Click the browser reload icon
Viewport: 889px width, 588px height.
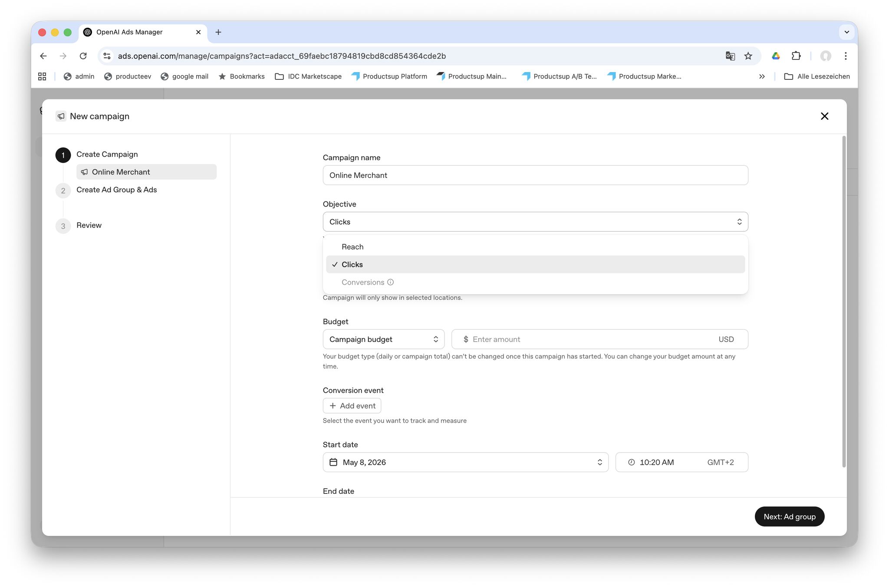click(83, 56)
